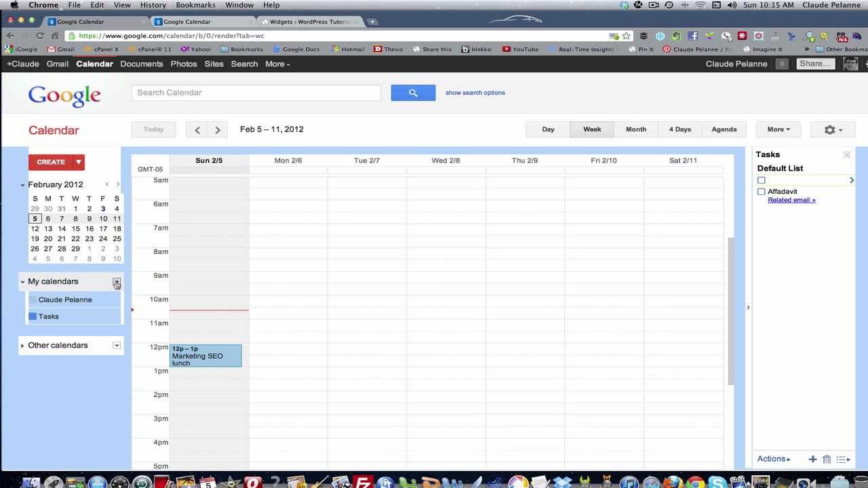Select February 14 in mini calendar
Viewport: 868px width, 488px height.
(x=62, y=229)
